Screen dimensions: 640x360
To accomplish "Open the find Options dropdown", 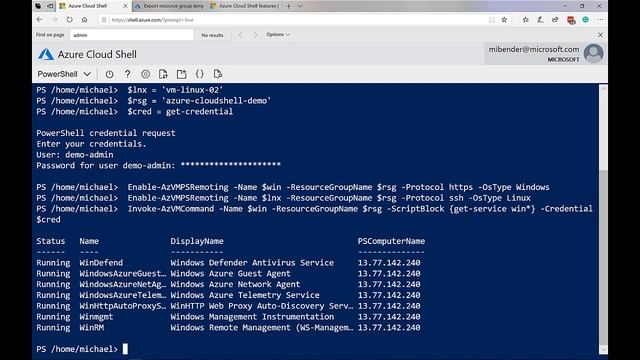I will pyautogui.click(x=278, y=35).
